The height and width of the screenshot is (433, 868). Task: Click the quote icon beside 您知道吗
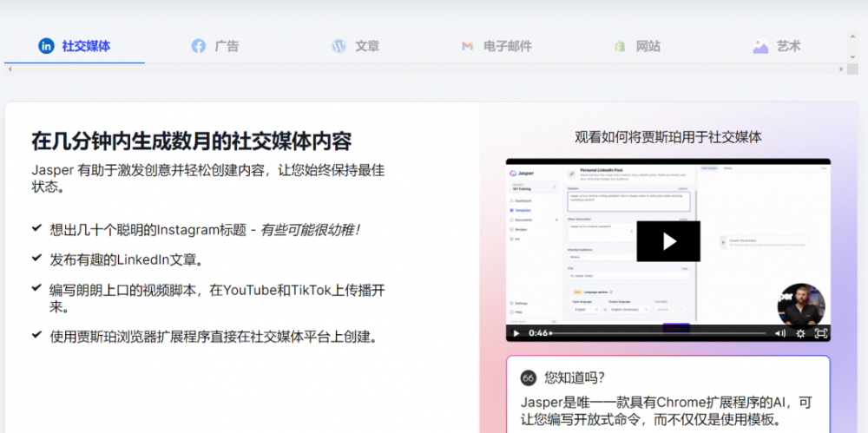point(528,378)
